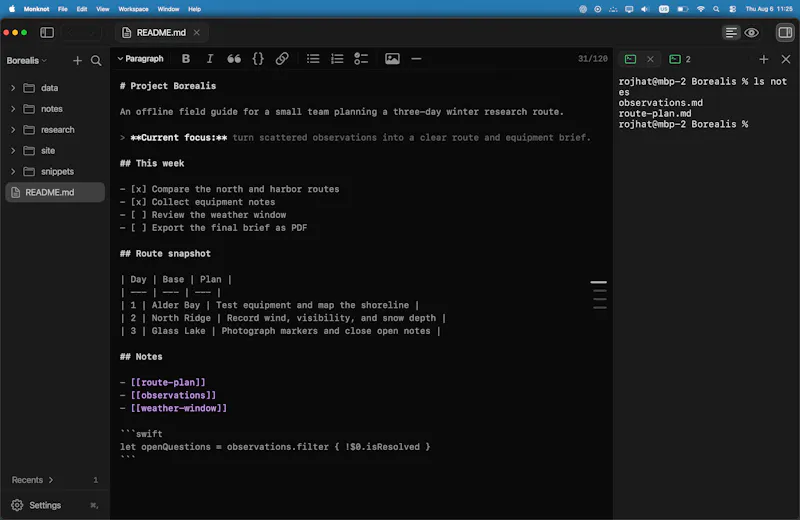This screenshot has width=800, height=520.
Task: Insert a numbered list
Action: tap(337, 59)
